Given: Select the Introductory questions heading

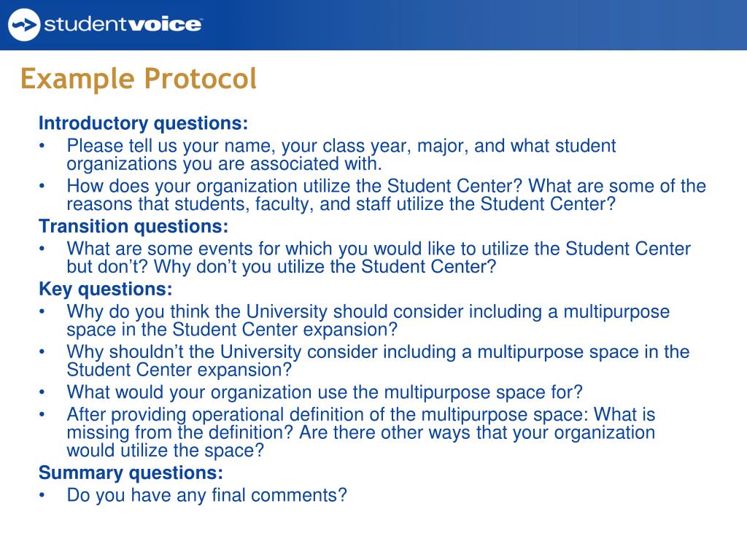Looking at the screenshot, I should pos(144,123).
